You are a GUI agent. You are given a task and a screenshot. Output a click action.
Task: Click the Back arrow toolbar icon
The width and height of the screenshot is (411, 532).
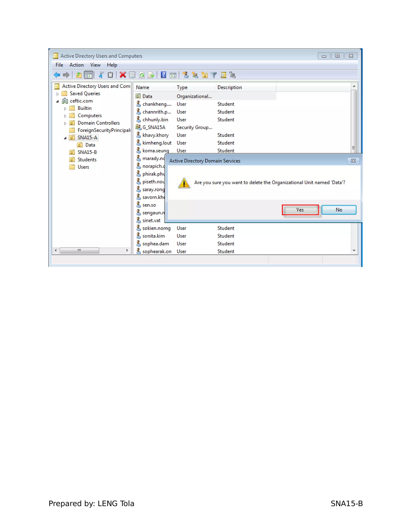(x=57, y=75)
